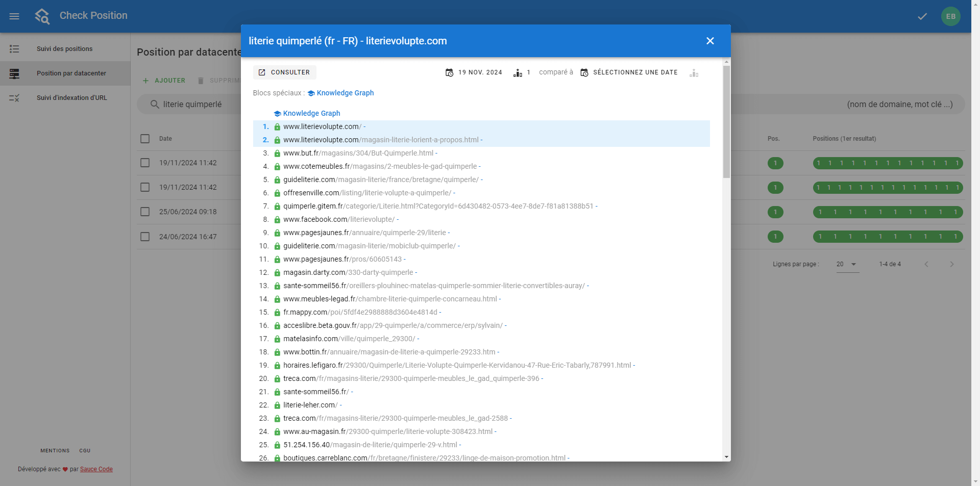Click the greyed comparison podium icon
The image size is (980, 486).
click(x=694, y=73)
